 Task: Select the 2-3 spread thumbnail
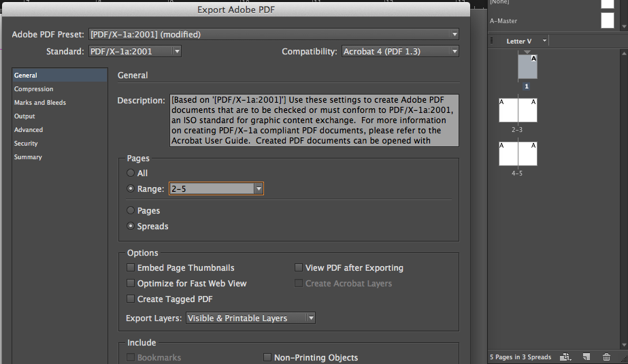[x=518, y=110]
